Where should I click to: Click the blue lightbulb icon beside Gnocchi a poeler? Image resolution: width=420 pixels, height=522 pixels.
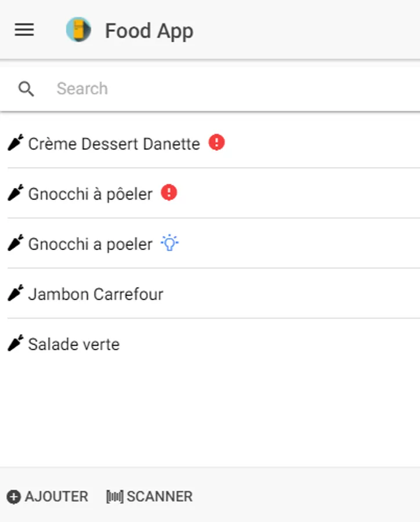(169, 243)
